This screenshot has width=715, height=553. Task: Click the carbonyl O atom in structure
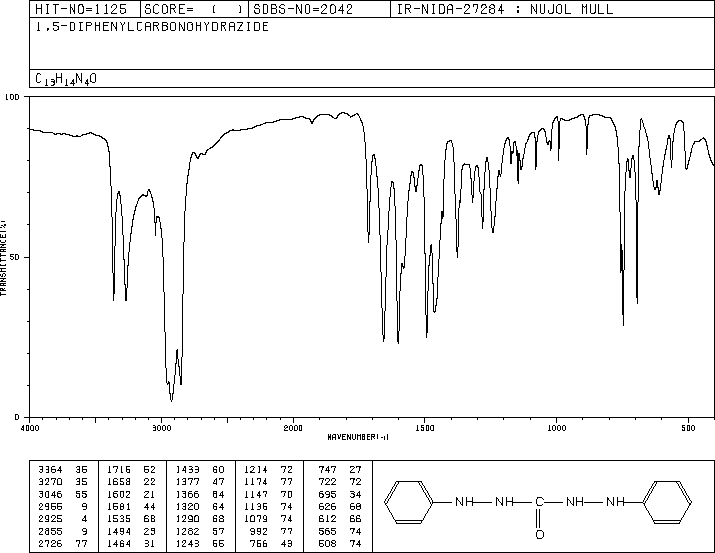tap(540, 534)
